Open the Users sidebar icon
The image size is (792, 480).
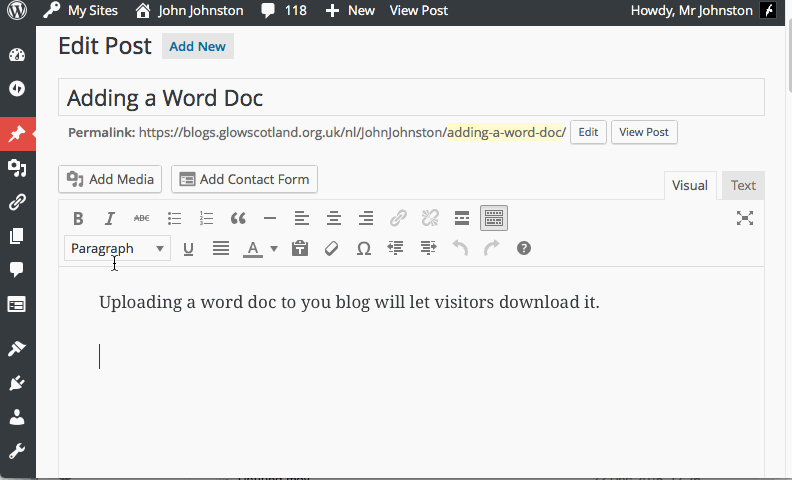pyautogui.click(x=17, y=417)
